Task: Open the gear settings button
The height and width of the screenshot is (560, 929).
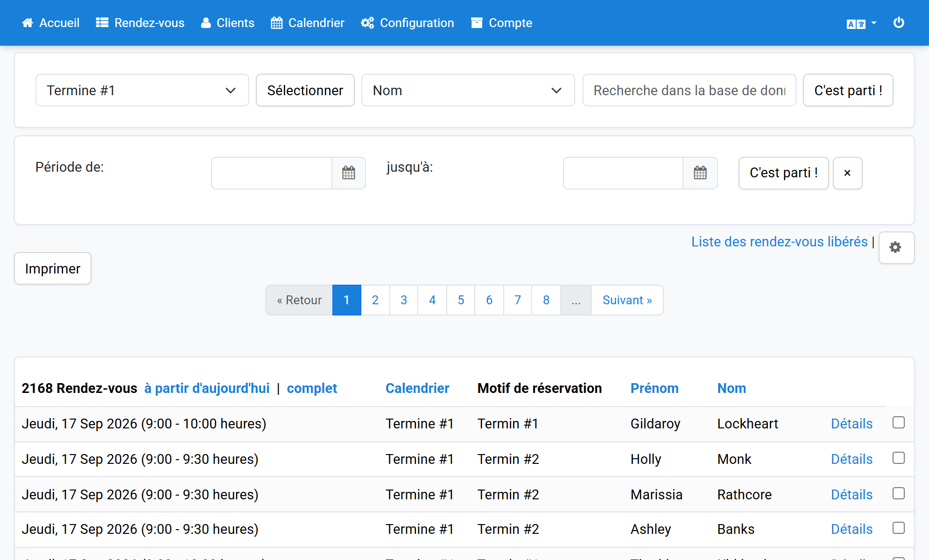Action: click(896, 248)
